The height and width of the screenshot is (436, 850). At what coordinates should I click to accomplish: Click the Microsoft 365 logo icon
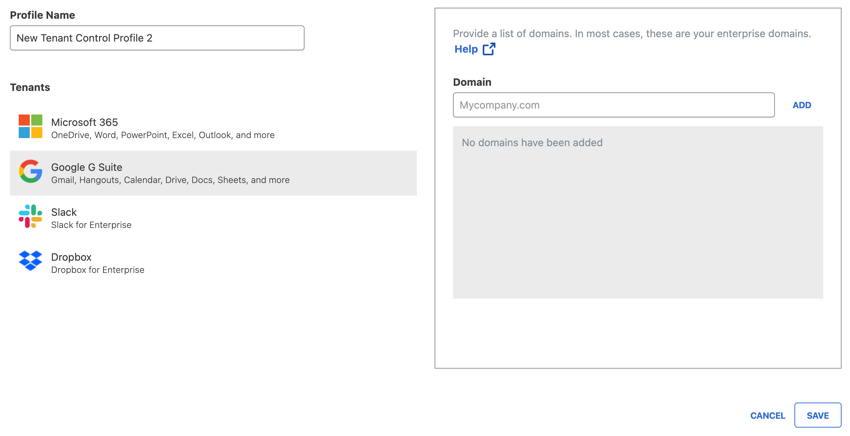[30, 126]
